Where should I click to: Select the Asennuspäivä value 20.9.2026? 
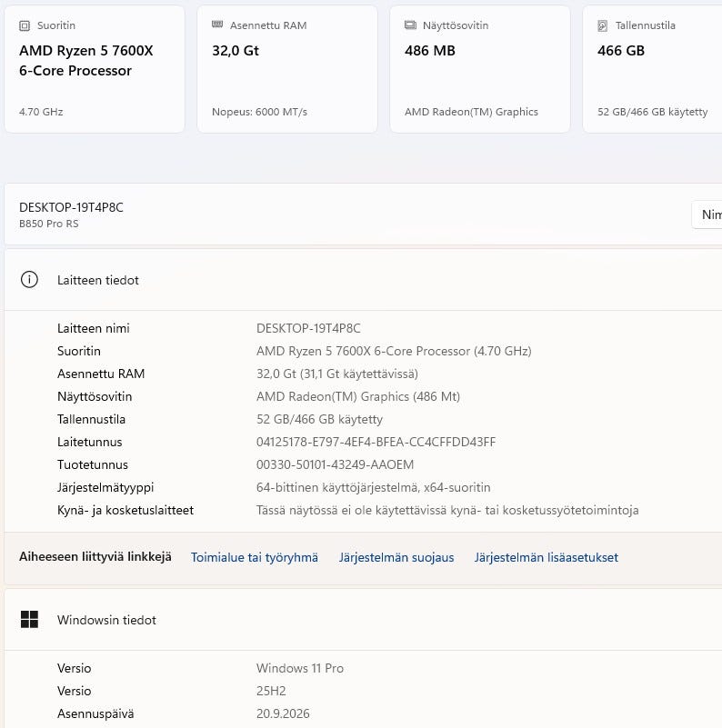283,713
